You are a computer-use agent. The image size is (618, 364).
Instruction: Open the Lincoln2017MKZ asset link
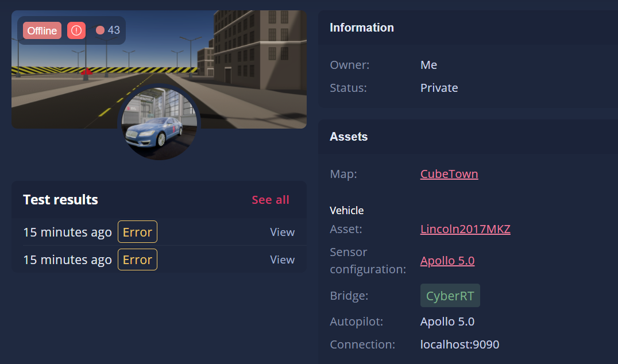pyautogui.click(x=465, y=229)
